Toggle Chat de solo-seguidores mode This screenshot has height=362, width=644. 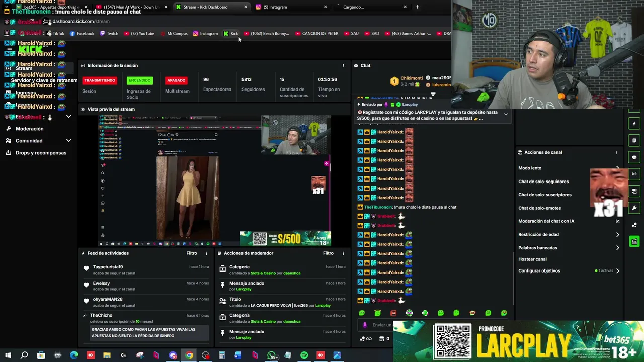(543, 182)
